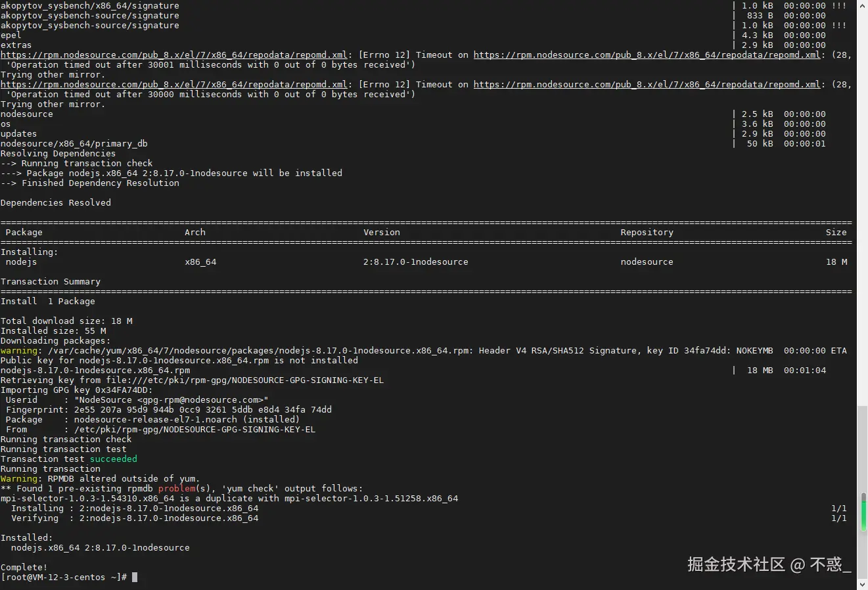Click the '18 MB 00:01:04' download status
The width and height of the screenshot is (868, 590).
pos(787,371)
